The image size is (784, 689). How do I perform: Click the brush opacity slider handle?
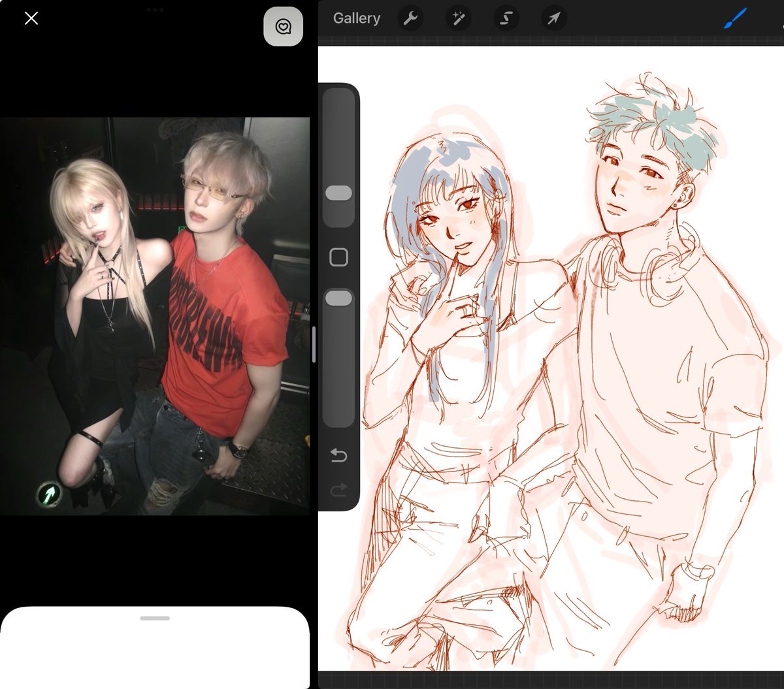click(x=338, y=298)
